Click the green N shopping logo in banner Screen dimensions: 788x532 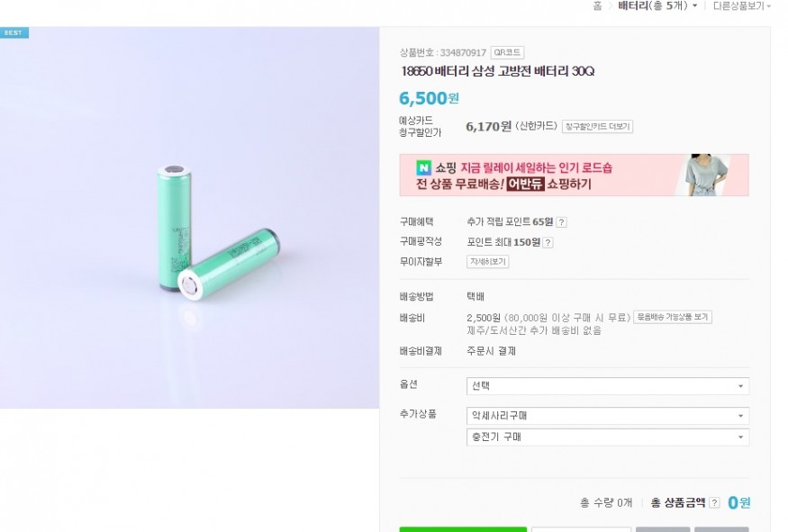[x=423, y=167]
